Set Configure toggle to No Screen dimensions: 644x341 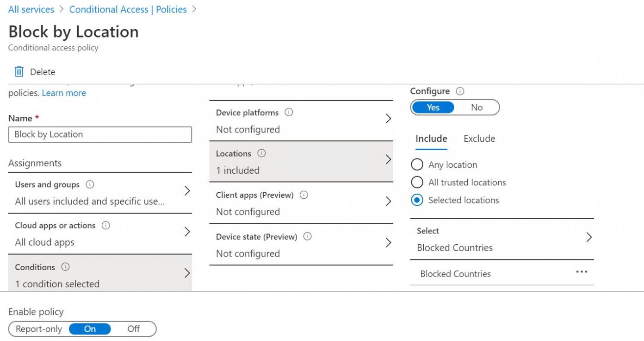[477, 107]
